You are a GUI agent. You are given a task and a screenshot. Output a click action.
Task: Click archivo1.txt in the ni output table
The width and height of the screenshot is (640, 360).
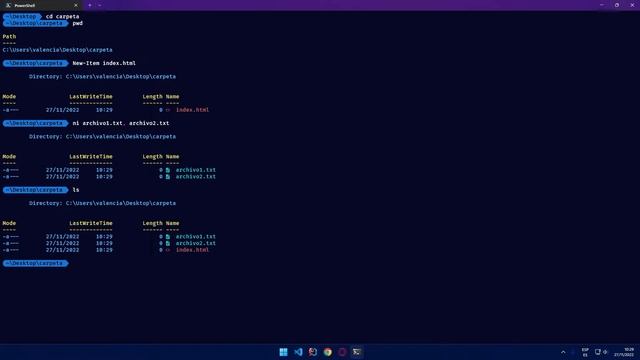(196, 170)
